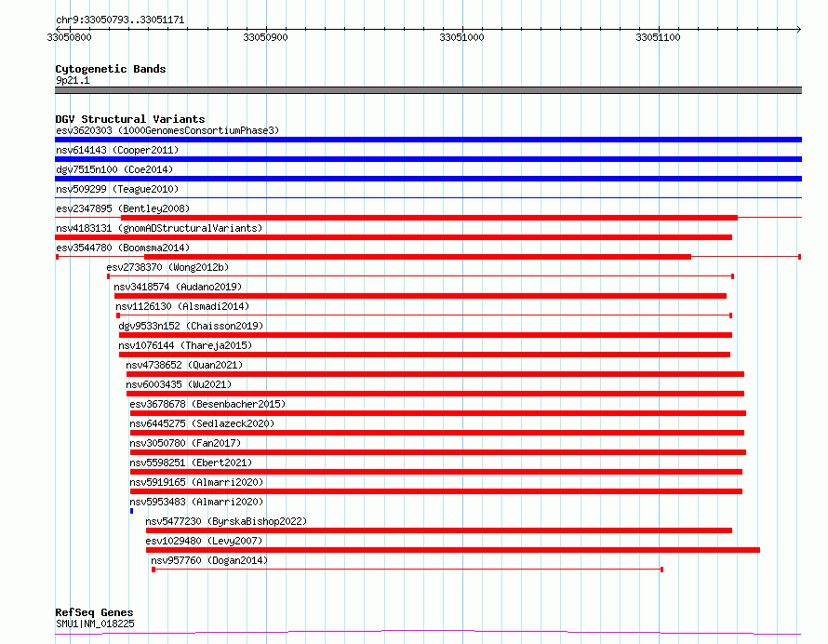
Task: Click the red bar under nsv5919165 (Almarri2020)
Action: [x=436, y=491]
